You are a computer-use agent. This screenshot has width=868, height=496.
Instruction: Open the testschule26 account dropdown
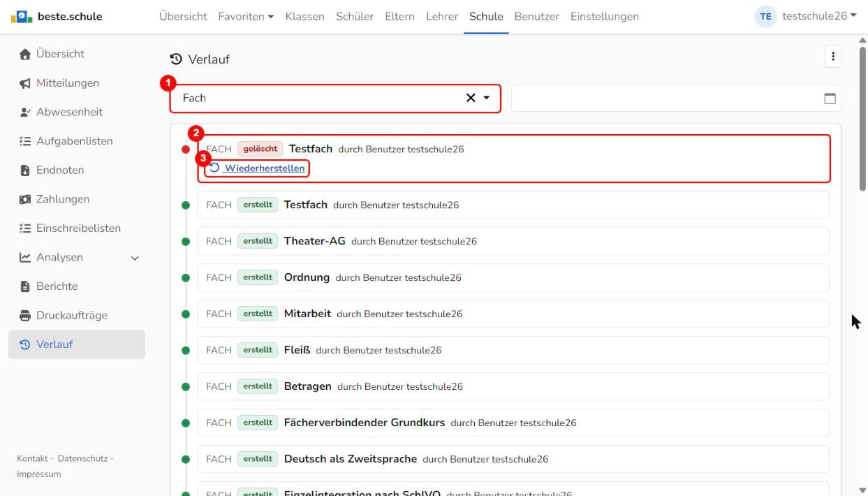point(819,16)
